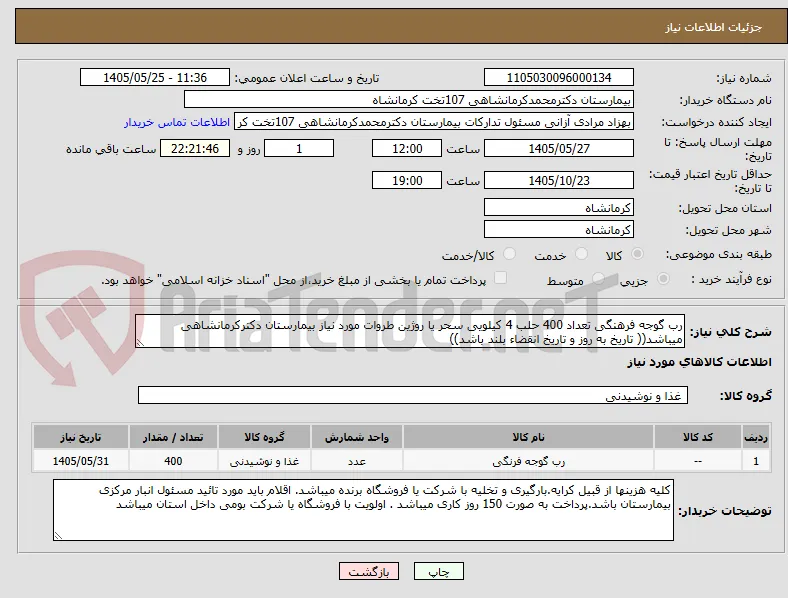Viewport: 788px width, 598px height.
Task: Click the row number cell 1
Action: click(x=756, y=461)
